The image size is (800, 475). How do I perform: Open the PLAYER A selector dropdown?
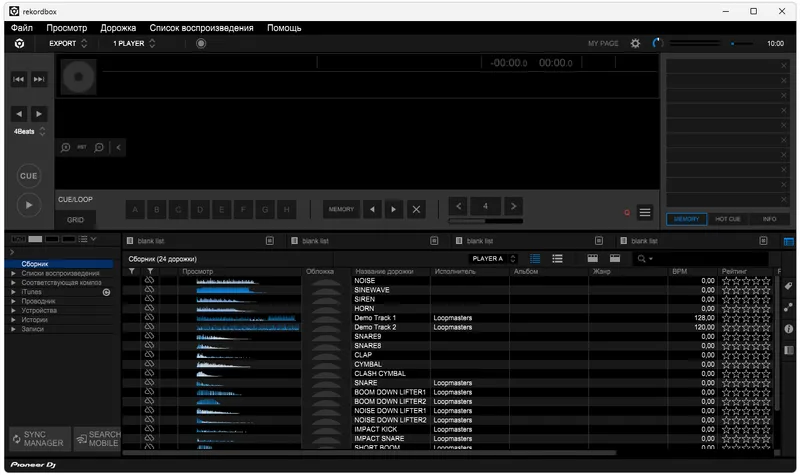493,259
